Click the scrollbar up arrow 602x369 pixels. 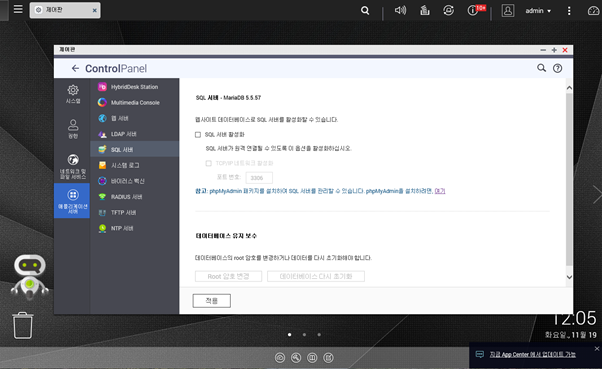coord(569,88)
